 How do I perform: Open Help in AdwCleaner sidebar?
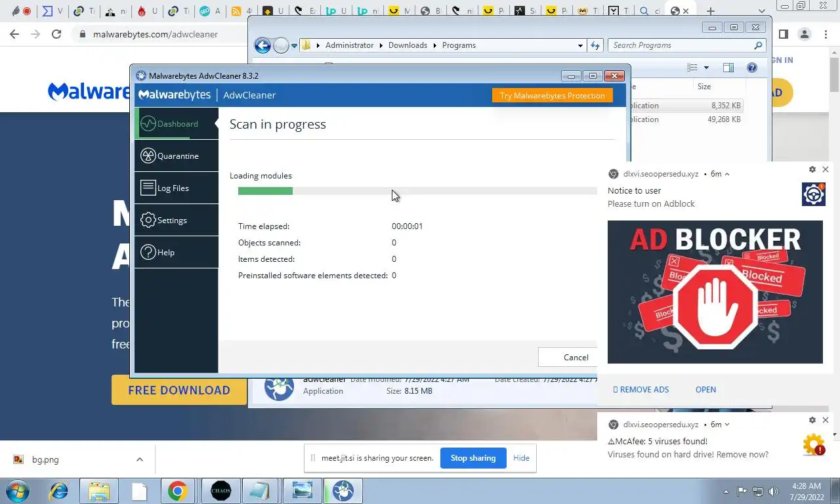pyautogui.click(x=177, y=252)
